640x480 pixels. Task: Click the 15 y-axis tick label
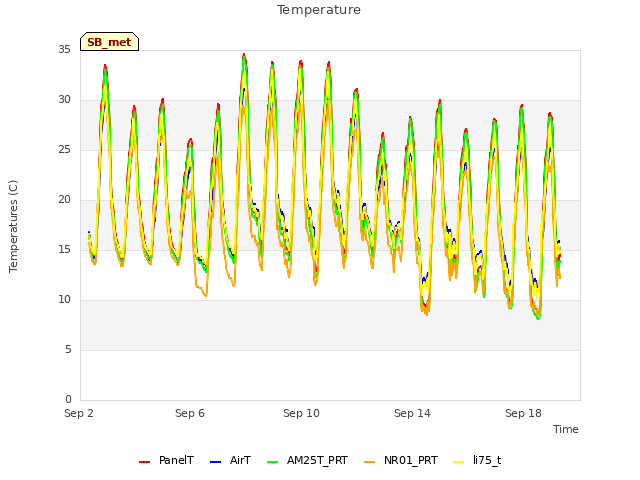coord(64,249)
